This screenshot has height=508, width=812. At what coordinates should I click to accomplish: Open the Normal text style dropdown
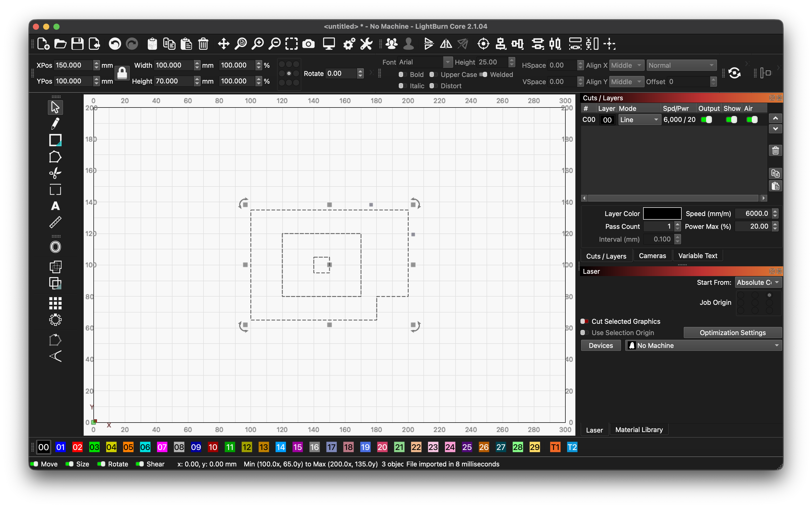[x=681, y=65]
